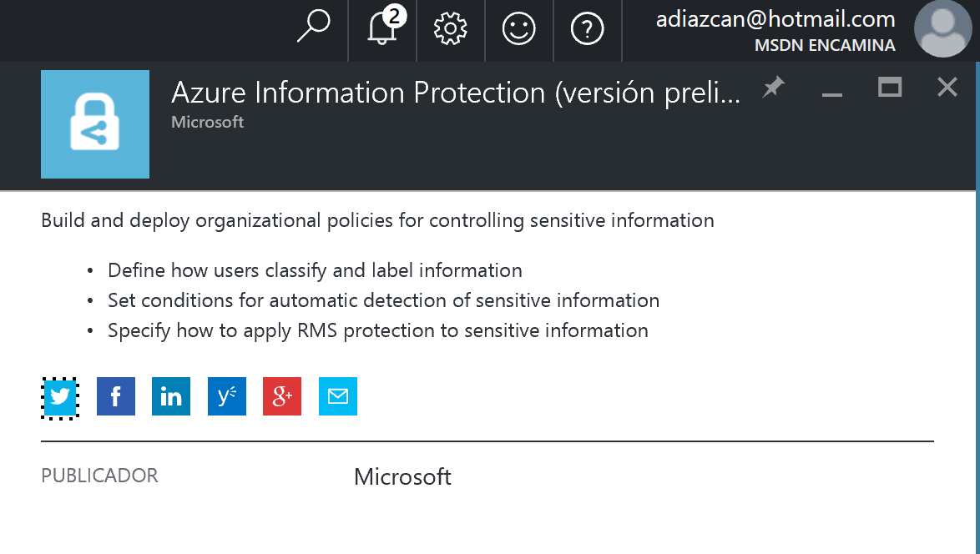The image size is (980, 554).
Task: Open notifications showing 2 alerts
Action: coord(381,29)
